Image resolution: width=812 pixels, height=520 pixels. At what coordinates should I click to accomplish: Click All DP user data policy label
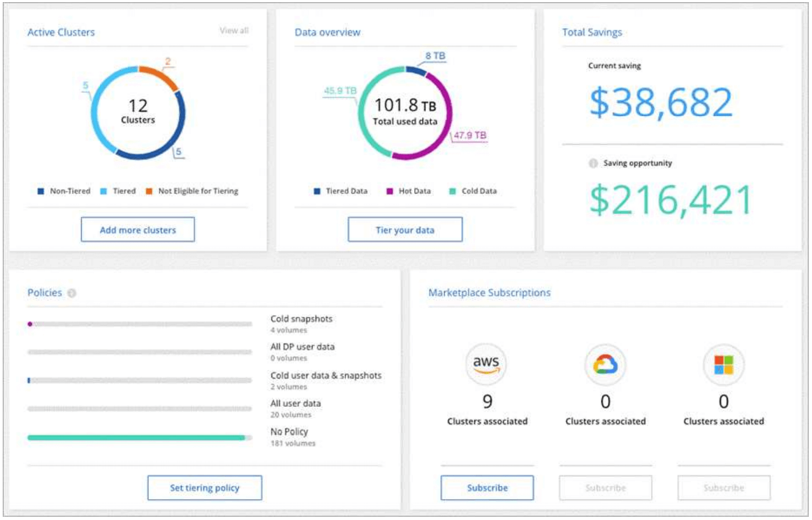(x=302, y=347)
